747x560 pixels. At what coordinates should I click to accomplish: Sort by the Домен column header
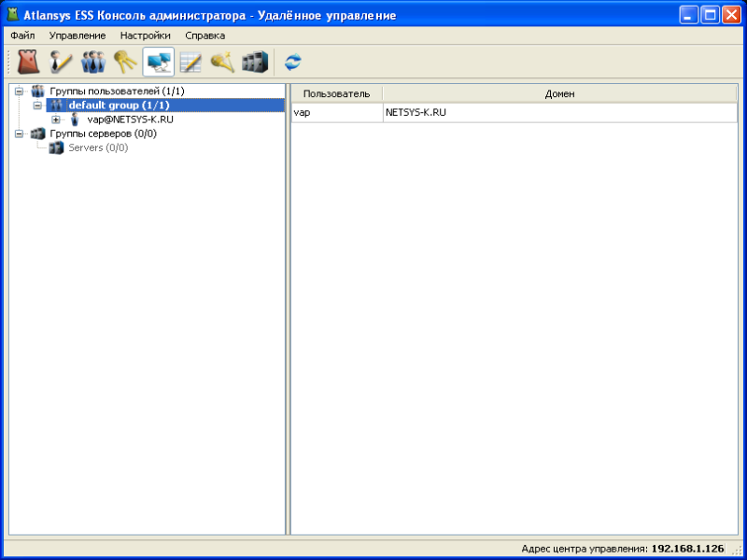coord(559,94)
